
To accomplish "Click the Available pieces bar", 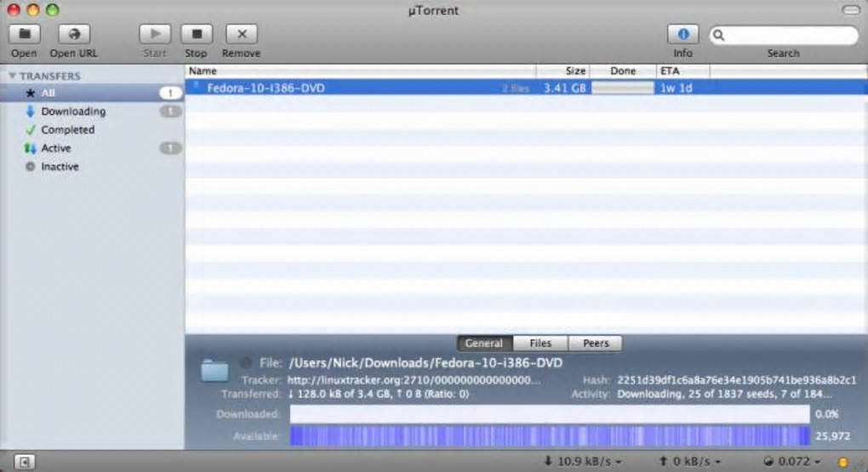I will (x=550, y=436).
